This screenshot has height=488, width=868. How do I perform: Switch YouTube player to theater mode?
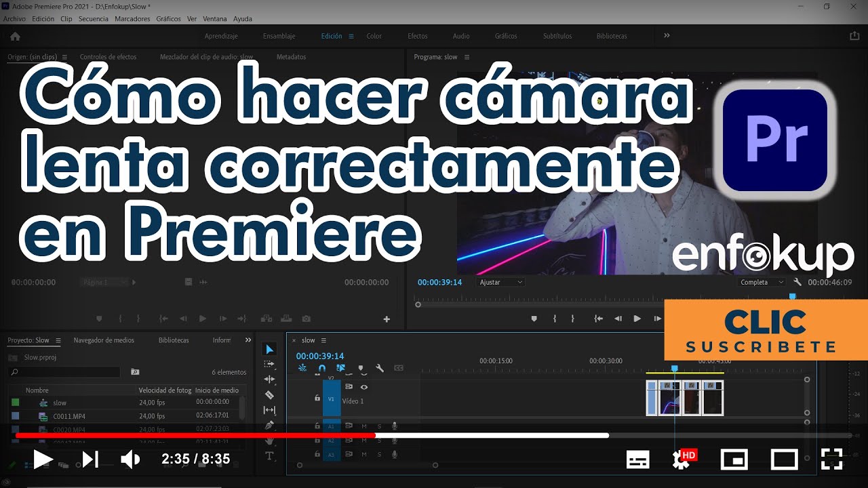click(785, 460)
